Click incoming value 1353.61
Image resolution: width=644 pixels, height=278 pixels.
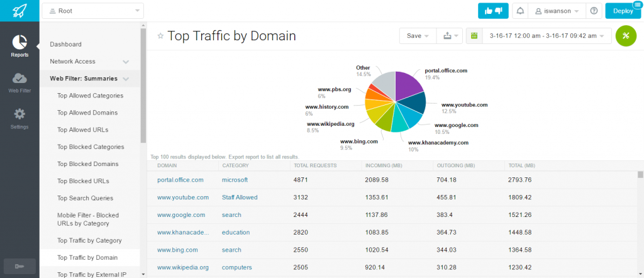377,197
